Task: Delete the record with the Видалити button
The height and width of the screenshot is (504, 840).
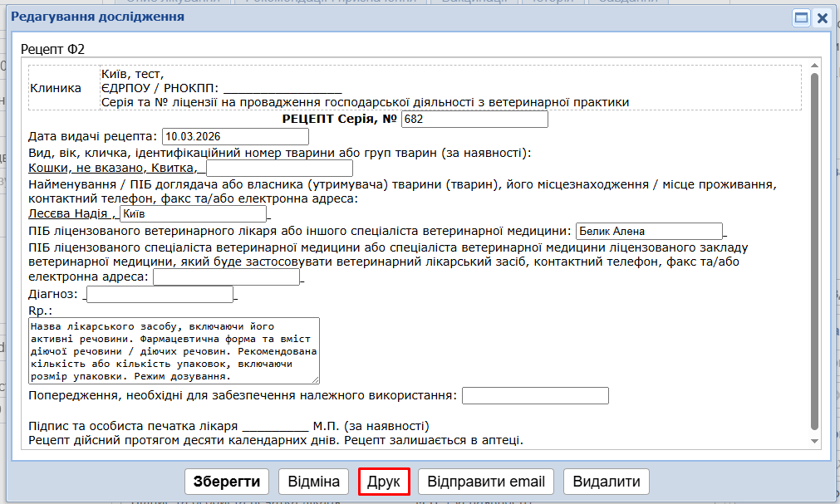Action: pos(606,482)
